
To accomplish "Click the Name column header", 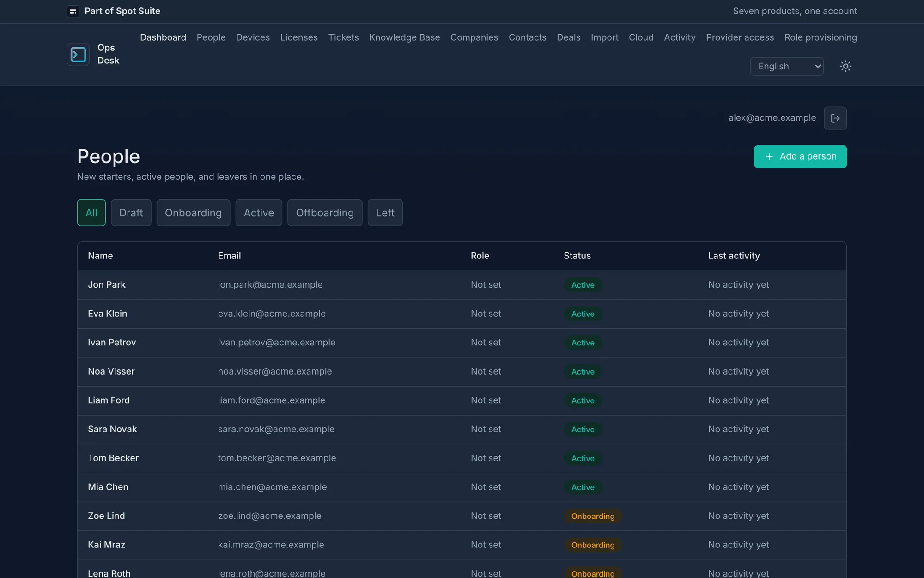I will pos(100,256).
